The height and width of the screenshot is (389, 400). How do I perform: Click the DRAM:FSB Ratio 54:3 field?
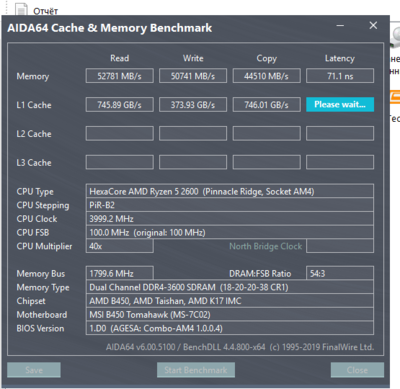click(340, 273)
